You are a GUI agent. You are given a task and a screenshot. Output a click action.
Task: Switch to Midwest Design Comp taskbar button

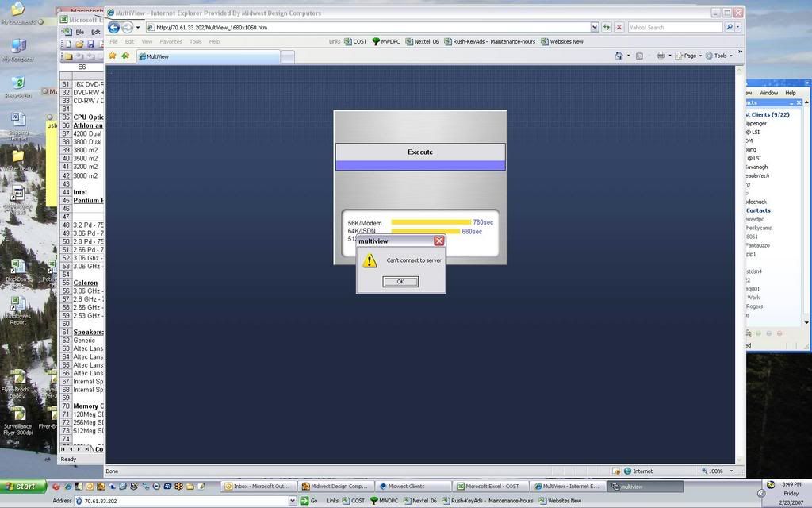[335, 487]
